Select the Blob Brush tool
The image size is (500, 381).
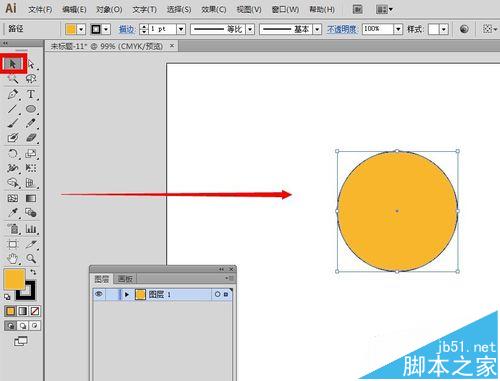point(13,138)
